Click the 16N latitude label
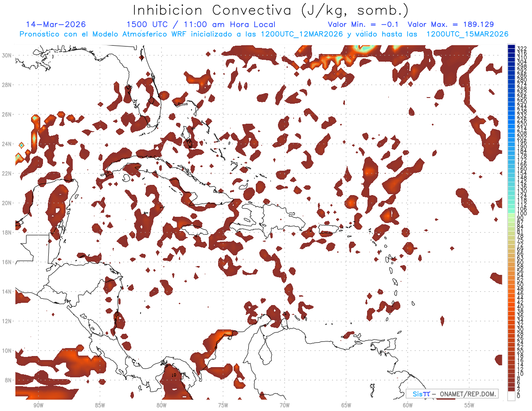The width and height of the screenshot is (532, 411). 8,262
